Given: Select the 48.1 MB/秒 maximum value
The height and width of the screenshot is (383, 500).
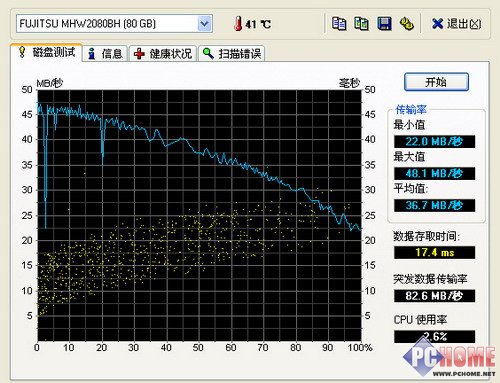Looking at the screenshot, I should coord(434,173).
